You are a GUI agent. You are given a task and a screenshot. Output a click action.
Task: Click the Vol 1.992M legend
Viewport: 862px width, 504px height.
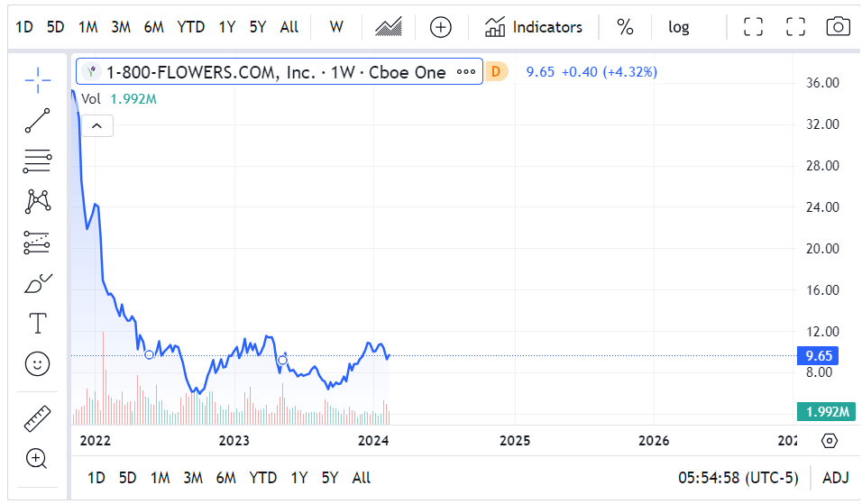click(119, 99)
